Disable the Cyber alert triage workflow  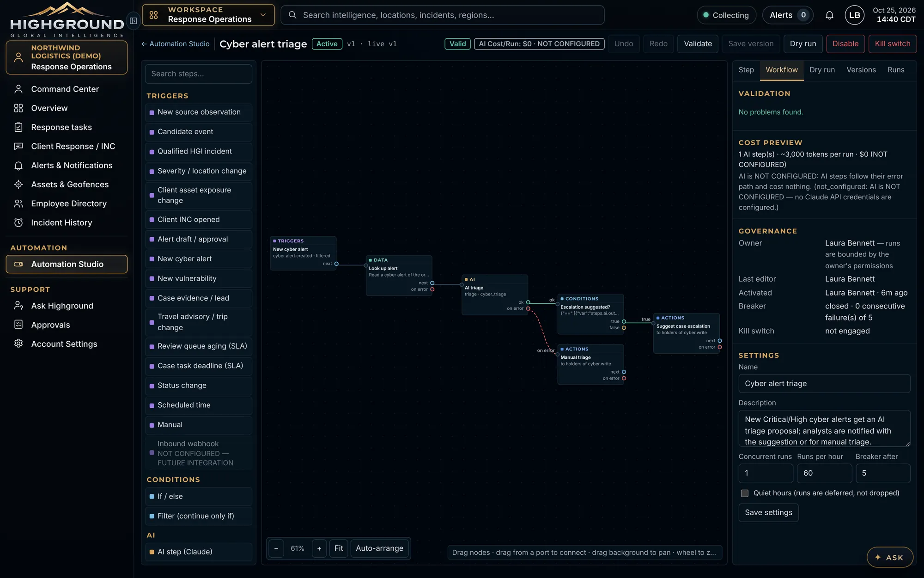tap(845, 44)
